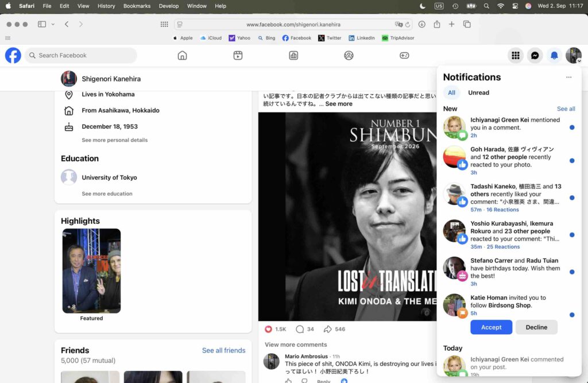The height and width of the screenshot is (383, 588).
Task: Open the Lost in Translation post image
Action: pyautogui.click(x=347, y=216)
